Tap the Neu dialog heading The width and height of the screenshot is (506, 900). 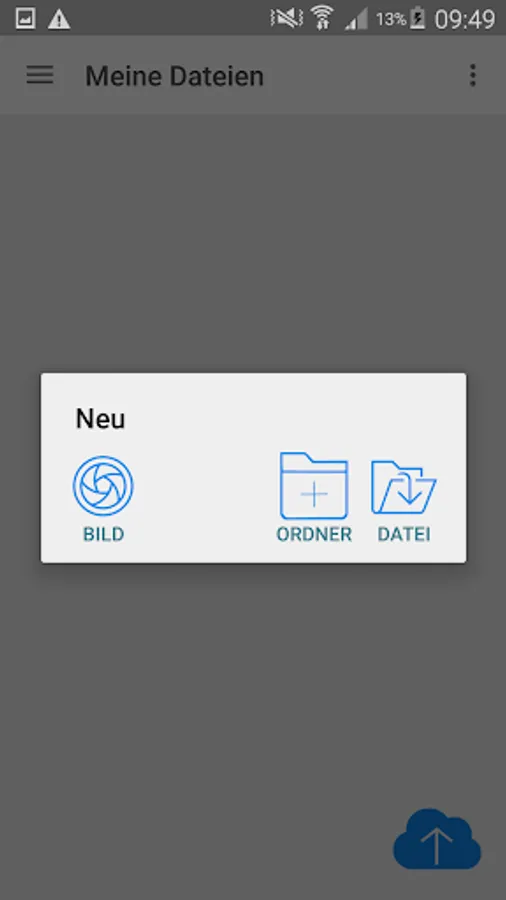click(100, 418)
